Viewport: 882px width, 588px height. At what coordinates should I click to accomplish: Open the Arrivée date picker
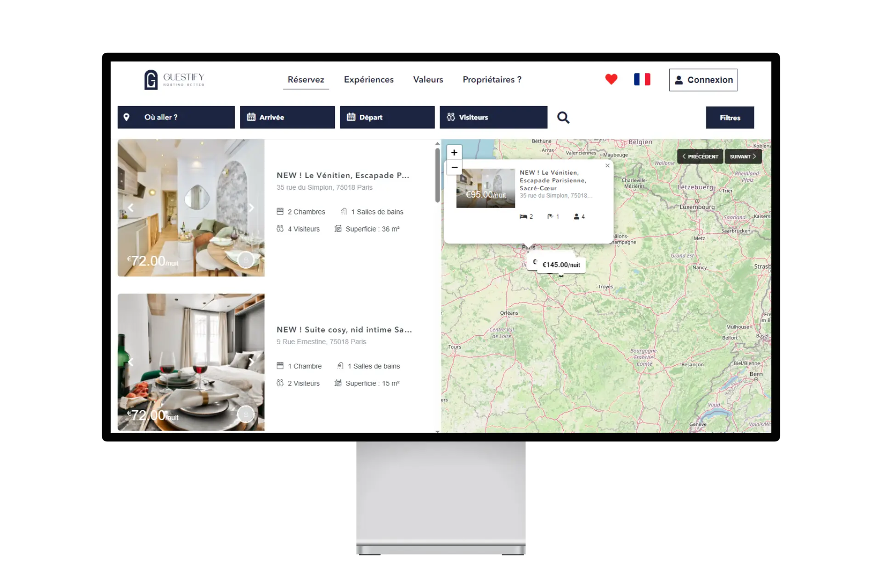[x=287, y=117]
